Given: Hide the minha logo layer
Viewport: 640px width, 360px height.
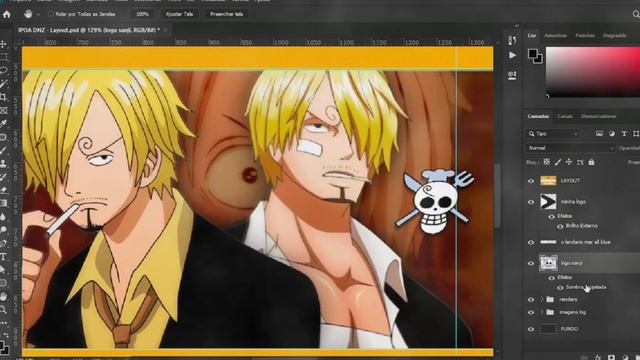Looking at the screenshot, I should coord(531,202).
